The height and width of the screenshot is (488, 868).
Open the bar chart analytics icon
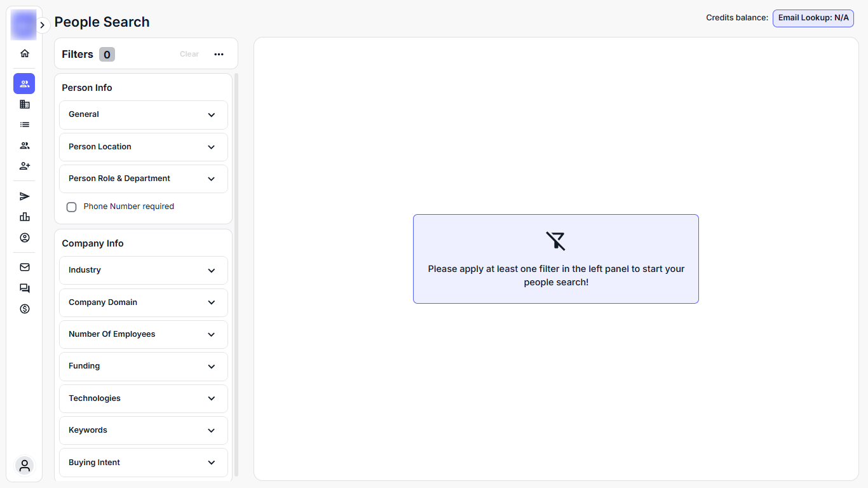click(x=25, y=217)
